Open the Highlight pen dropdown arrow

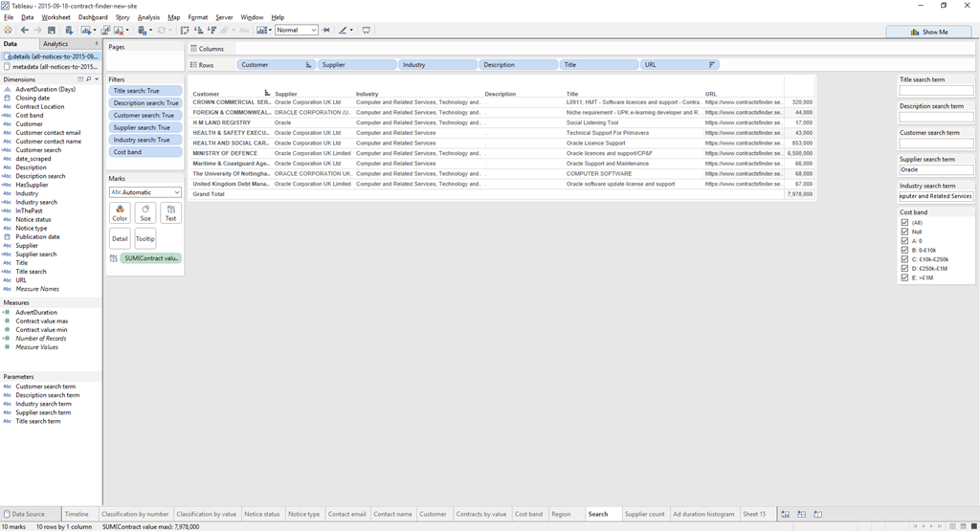point(351,30)
